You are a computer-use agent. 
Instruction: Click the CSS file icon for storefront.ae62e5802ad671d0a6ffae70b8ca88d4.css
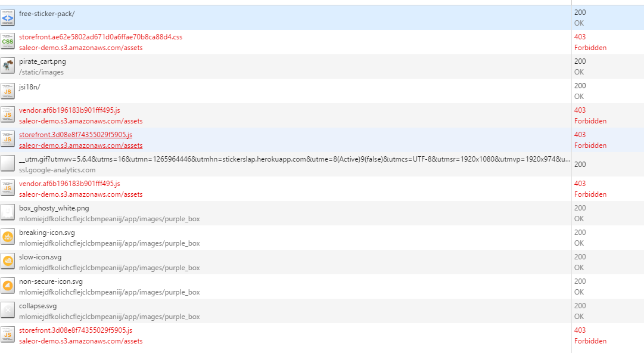click(8, 41)
